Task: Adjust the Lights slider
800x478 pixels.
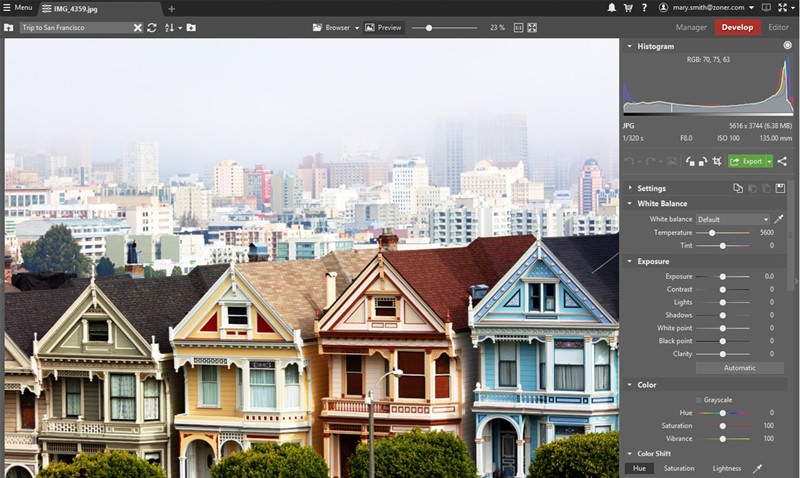Action: click(x=723, y=303)
